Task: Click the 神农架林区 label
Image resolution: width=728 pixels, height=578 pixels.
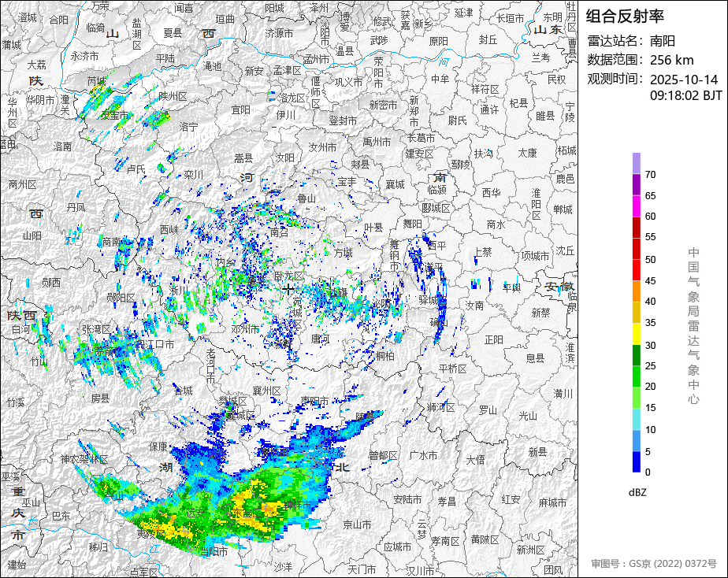Action: coord(84,459)
